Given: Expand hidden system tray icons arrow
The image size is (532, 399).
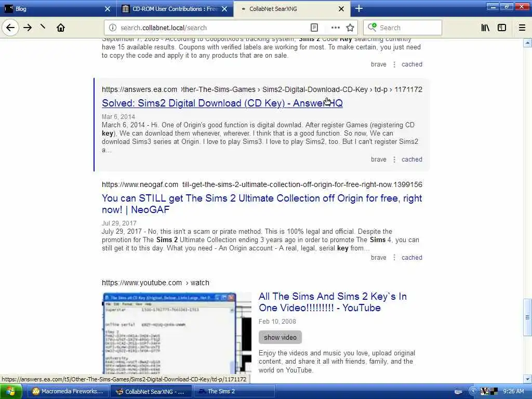Looking at the screenshot, I should pyautogui.click(x=473, y=391).
